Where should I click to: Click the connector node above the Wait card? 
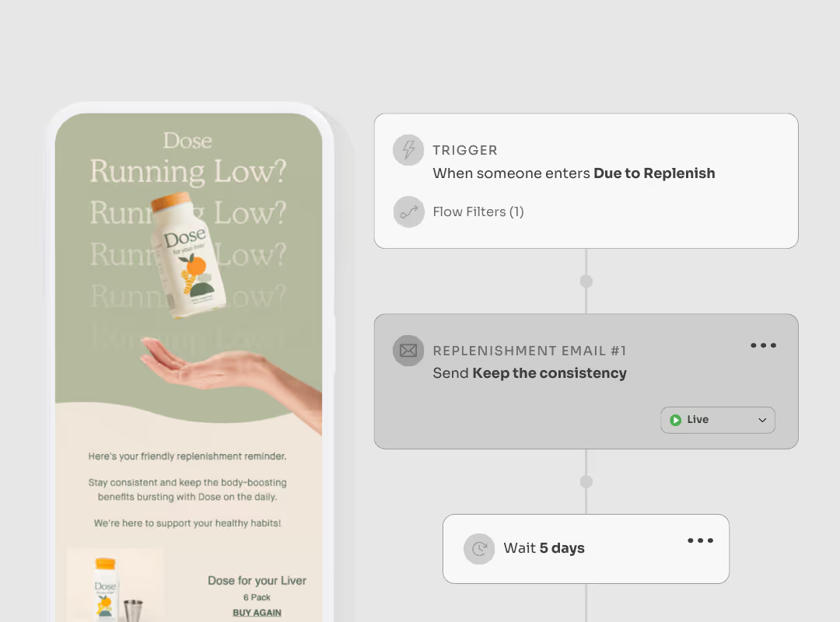point(586,481)
